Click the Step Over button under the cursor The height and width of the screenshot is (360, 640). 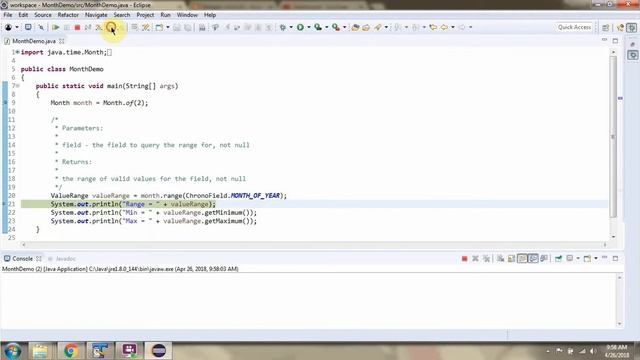(111, 27)
